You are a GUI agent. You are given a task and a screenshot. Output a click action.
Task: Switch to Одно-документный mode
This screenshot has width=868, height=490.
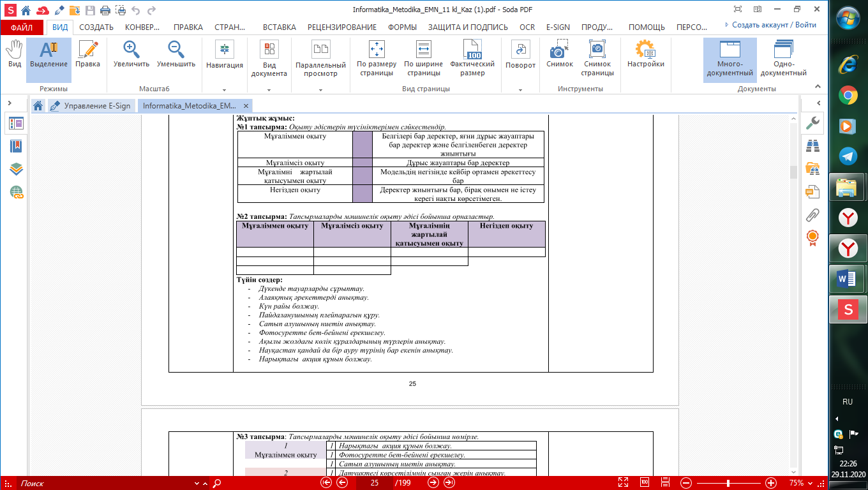pyautogui.click(x=783, y=59)
